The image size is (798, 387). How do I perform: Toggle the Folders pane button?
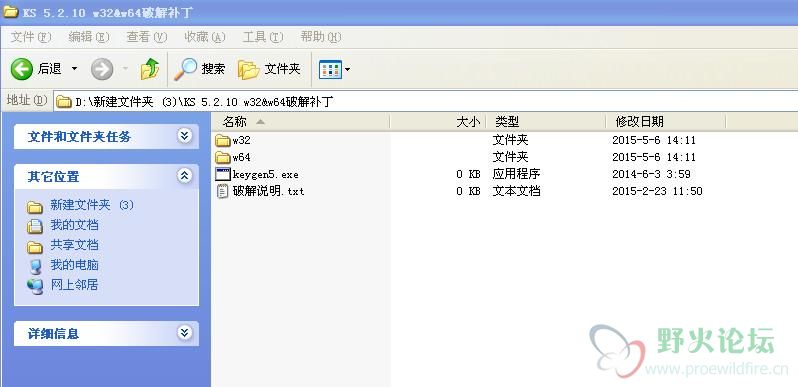(x=269, y=69)
